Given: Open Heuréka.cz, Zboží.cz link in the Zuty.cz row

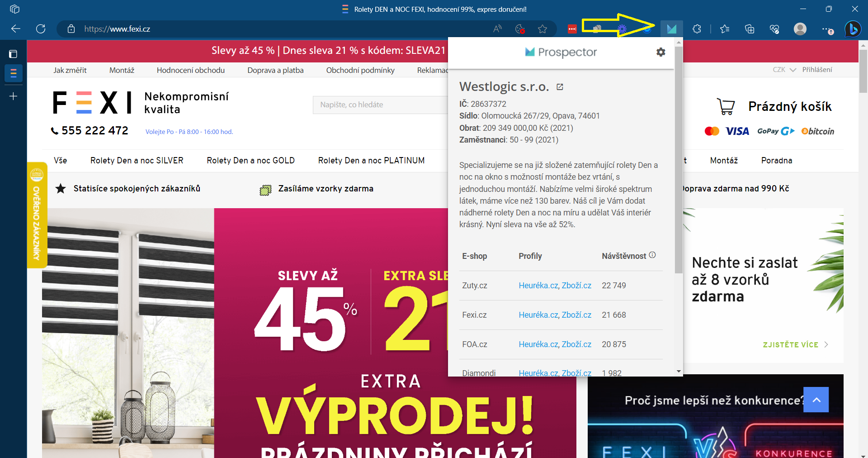Looking at the screenshot, I should pyautogui.click(x=555, y=286).
